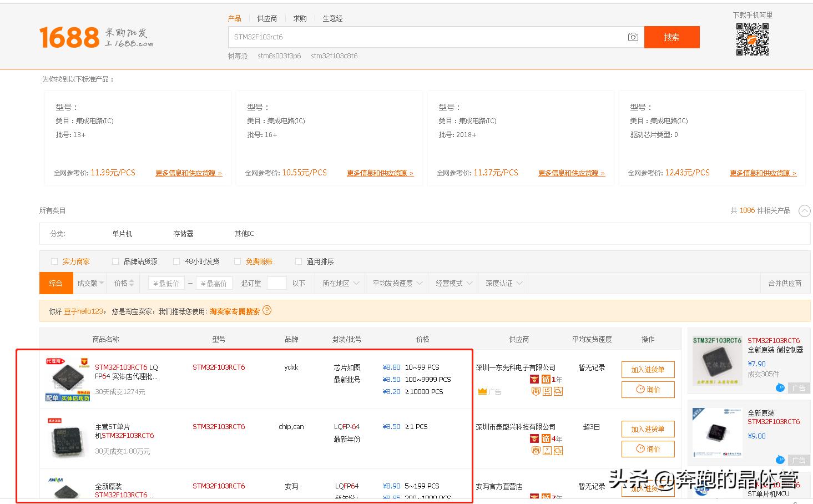Click the 商 shield icon under 泰盛兴 supplier
The width and height of the screenshot is (813, 504).
[536, 450]
